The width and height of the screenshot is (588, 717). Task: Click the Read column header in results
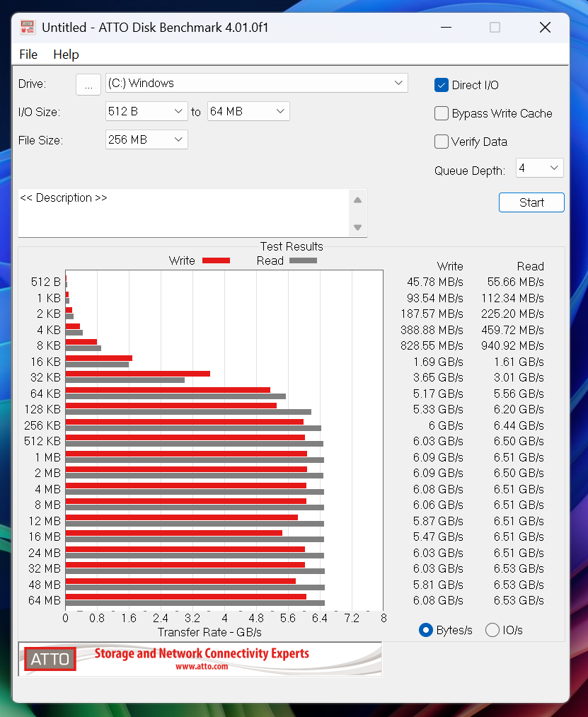pyautogui.click(x=531, y=267)
